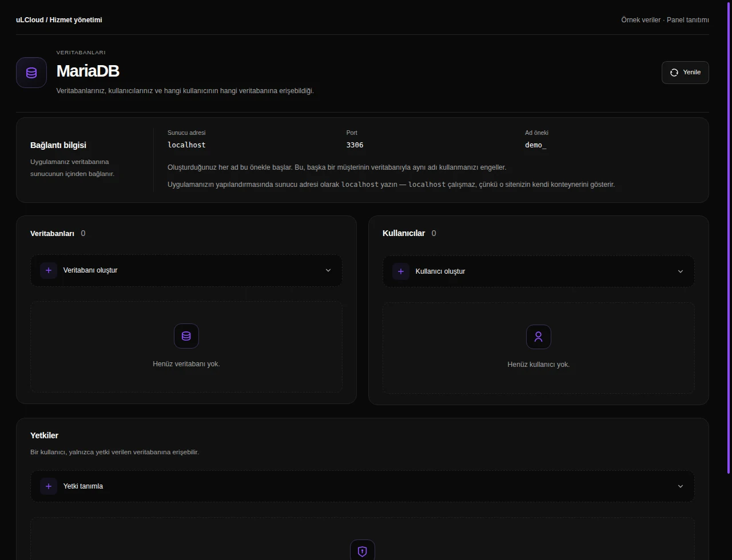The width and height of the screenshot is (732, 560).
Task: Click the shield icon in the Yetkiler empty state
Action: (363, 551)
